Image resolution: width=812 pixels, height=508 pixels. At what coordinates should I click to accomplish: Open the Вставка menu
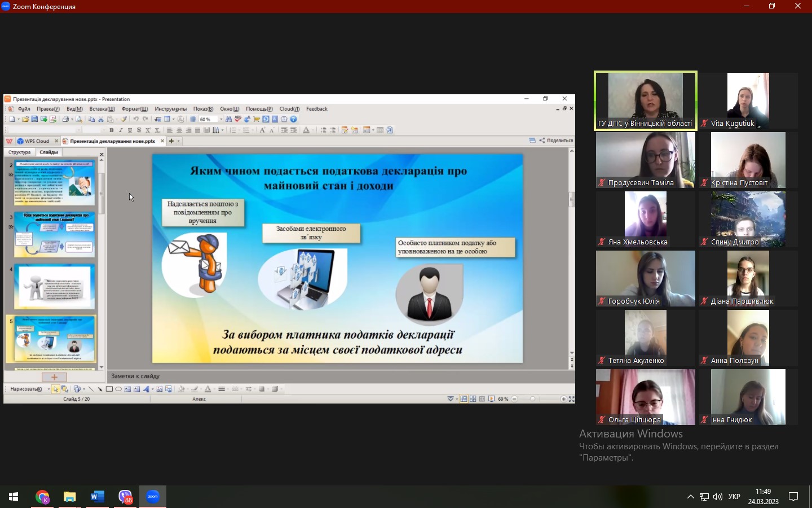[101, 109]
